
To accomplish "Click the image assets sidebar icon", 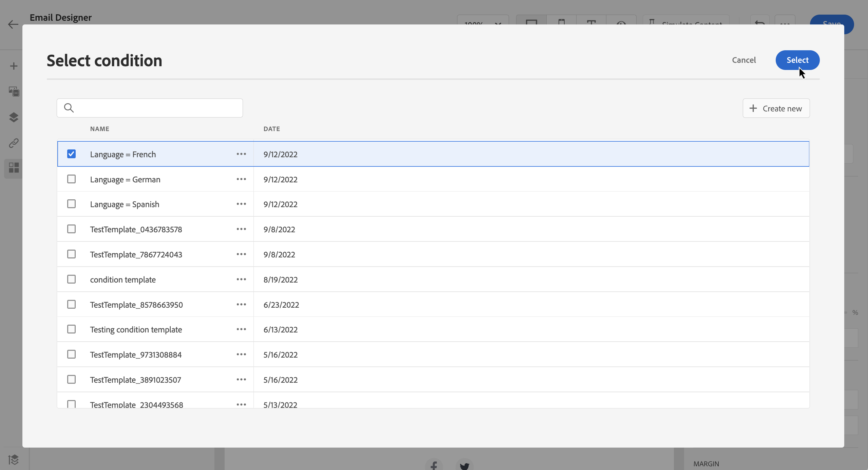I will point(14,91).
